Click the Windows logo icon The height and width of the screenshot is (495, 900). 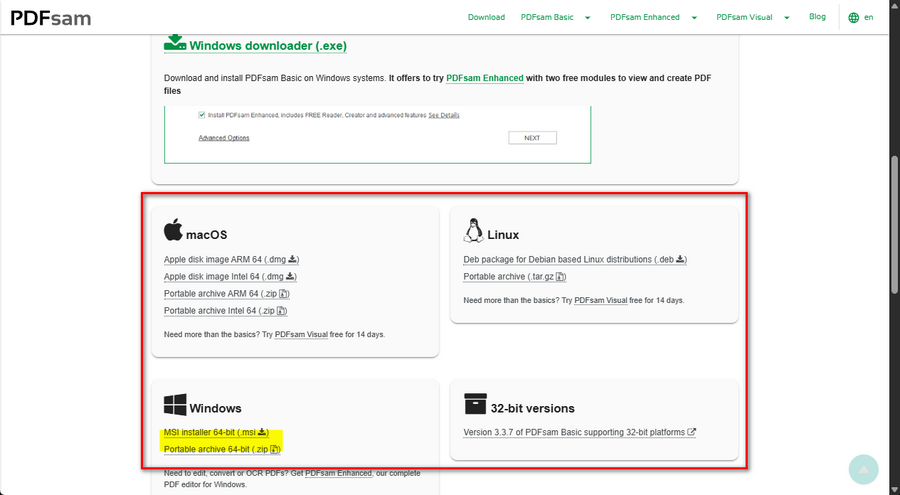click(175, 404)
